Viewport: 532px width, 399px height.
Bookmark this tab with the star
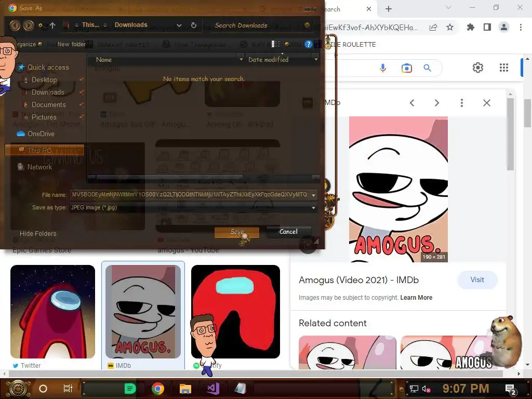pos(450,27)
